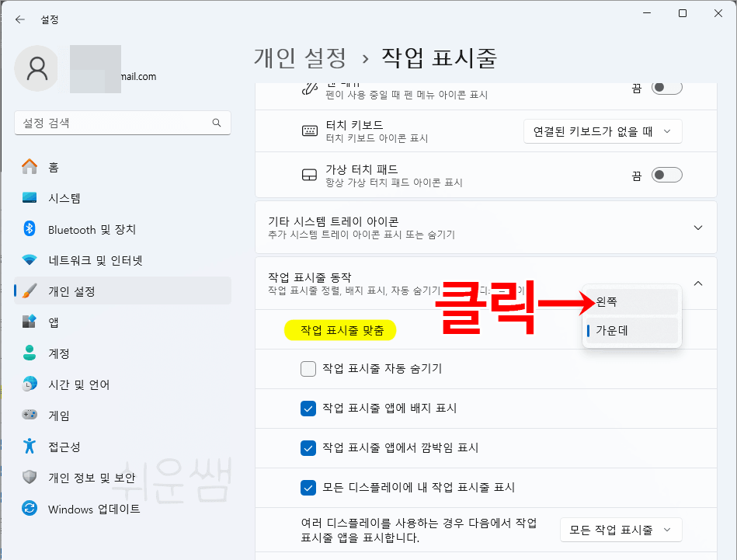Open 홈 in the sidebar

(123, 166)
